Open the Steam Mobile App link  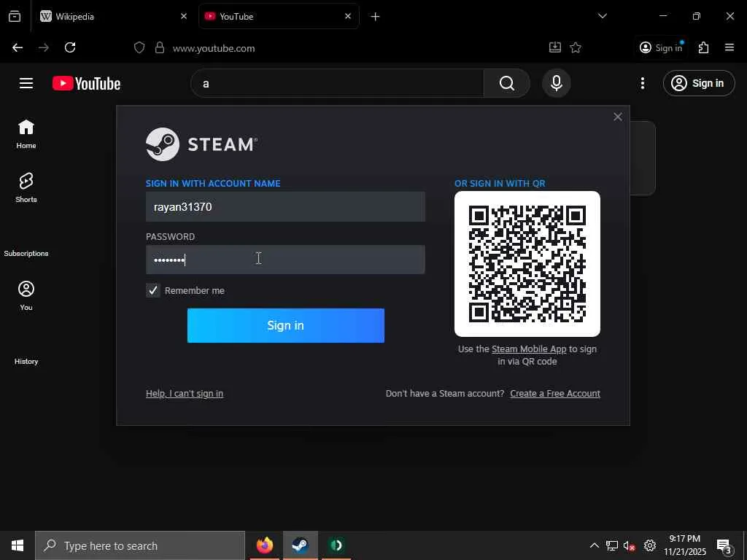529,349
